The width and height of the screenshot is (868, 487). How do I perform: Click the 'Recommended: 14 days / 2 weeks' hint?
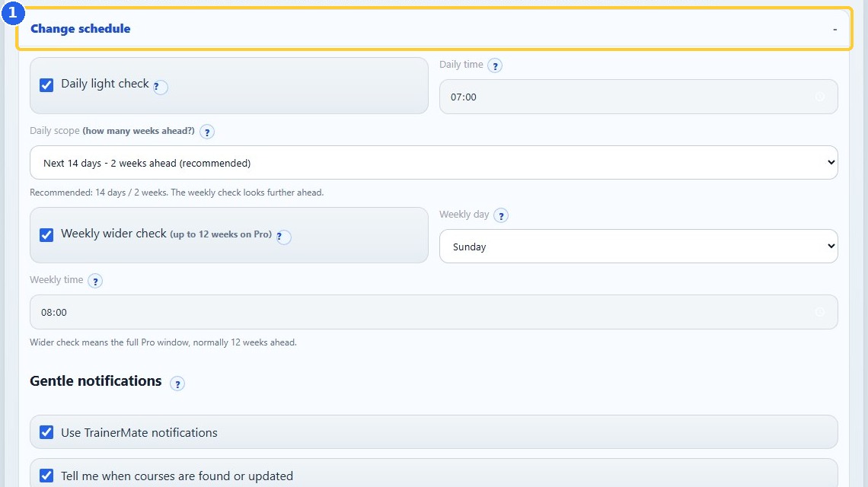177,193
